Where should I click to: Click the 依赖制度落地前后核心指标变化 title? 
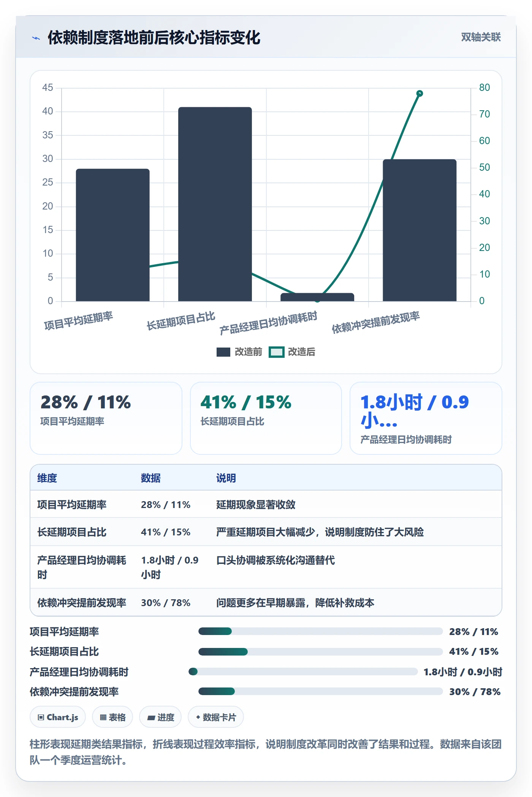coord(154,38)
